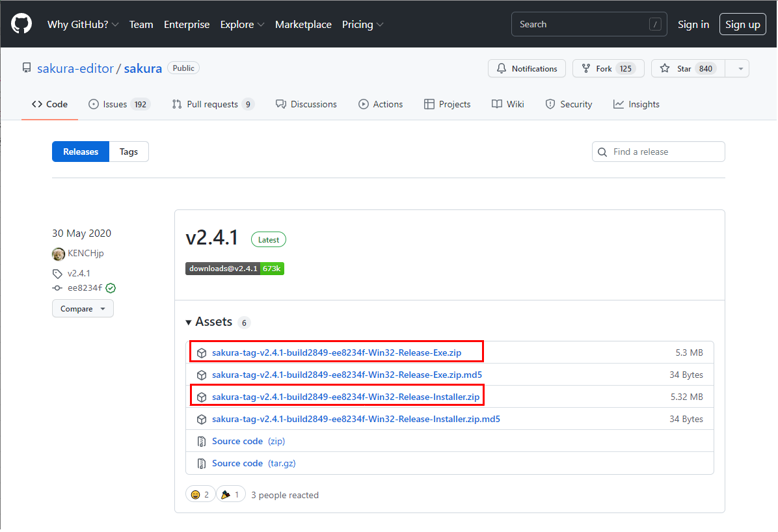Click the GitHub Octocat logo
Screen dimensions: 778x532
21,25
